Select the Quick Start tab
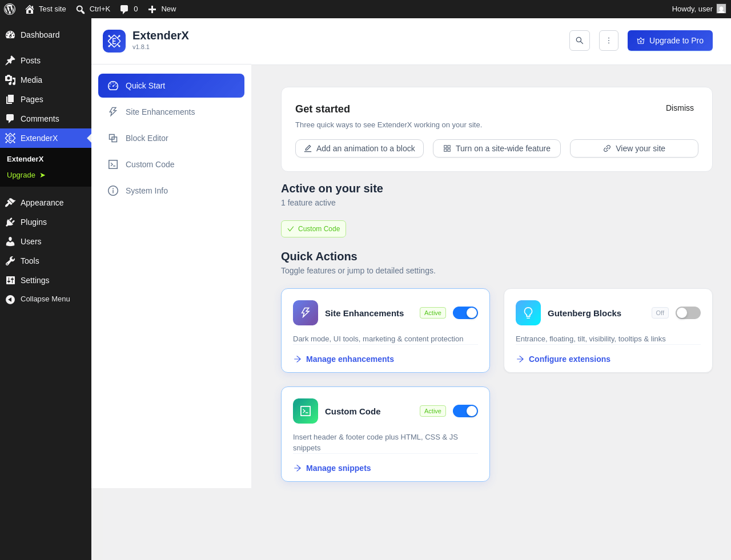 click(171, 86)
